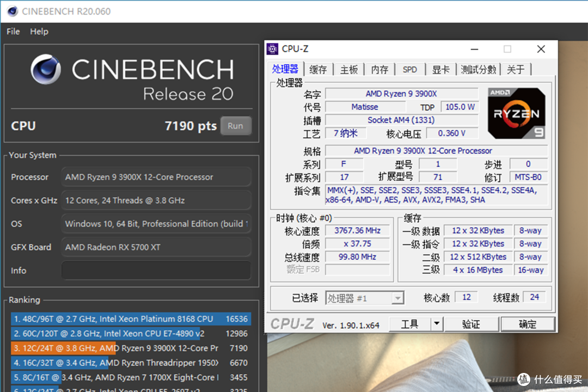Click the L3 cache 4 x 16 MBytes value
This screenshot has height=392, width=588.
click(478, 270)
